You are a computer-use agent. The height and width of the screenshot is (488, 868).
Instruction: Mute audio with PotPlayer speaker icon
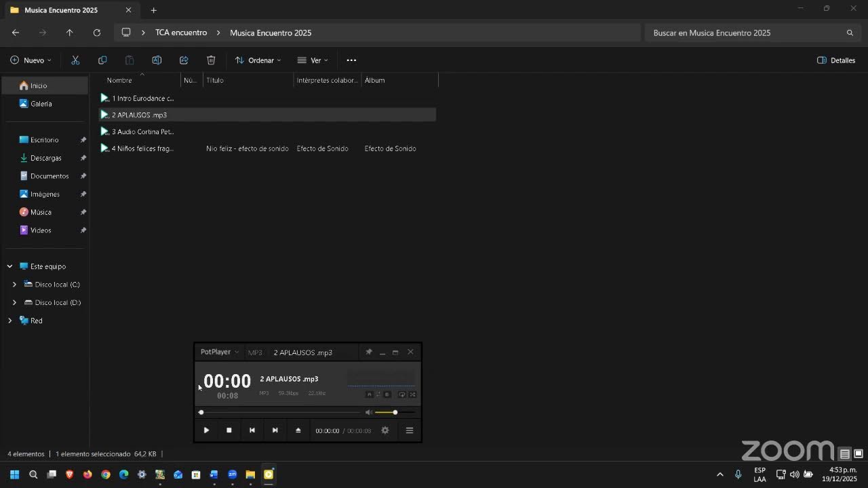[x=368, y=412]
